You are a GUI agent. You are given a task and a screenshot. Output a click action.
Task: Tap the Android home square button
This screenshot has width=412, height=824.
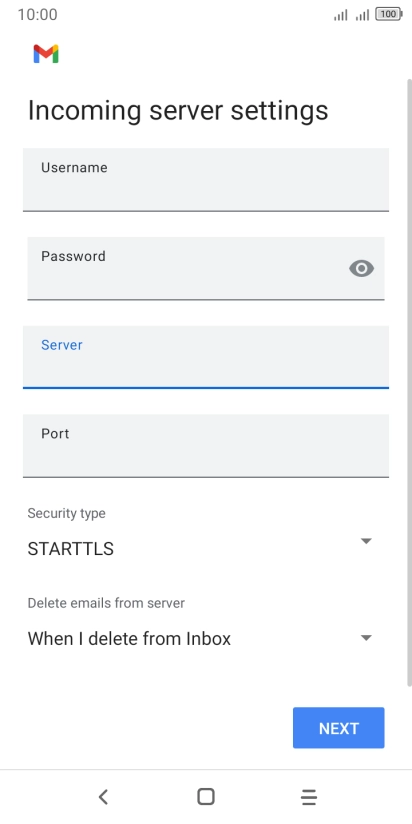tap(206, 797)
